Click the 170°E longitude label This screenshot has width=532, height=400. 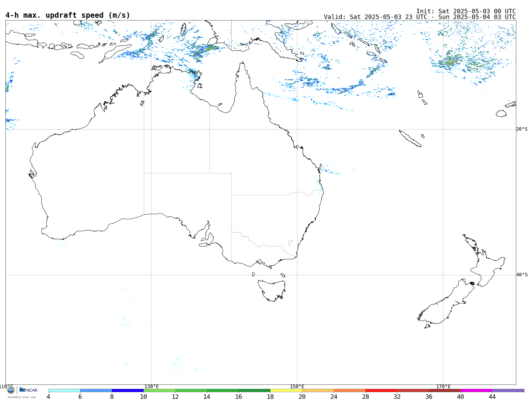click(x=443, y=387)
